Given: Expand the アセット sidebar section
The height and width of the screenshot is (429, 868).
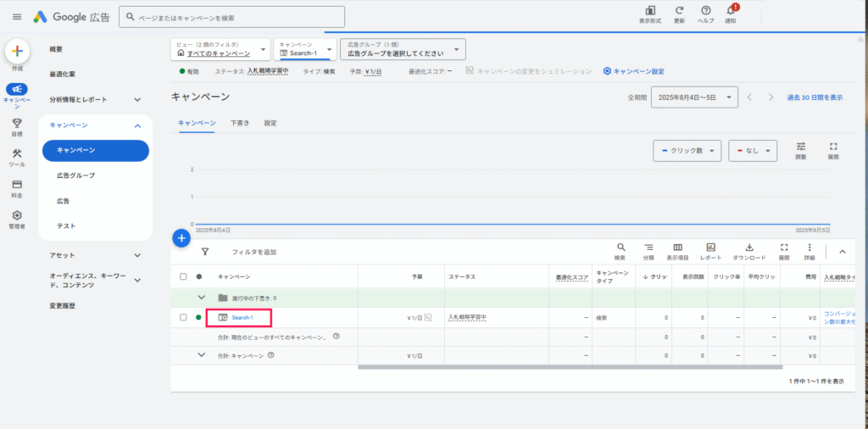Looking at the screenshot, I should (138, 255).
